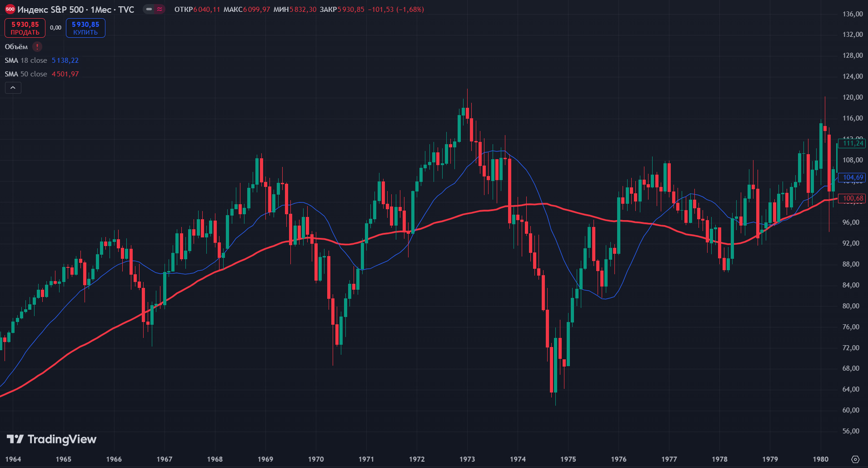
Task: Select the Объём volume indicator legend
Action: (x=16, y=47)
